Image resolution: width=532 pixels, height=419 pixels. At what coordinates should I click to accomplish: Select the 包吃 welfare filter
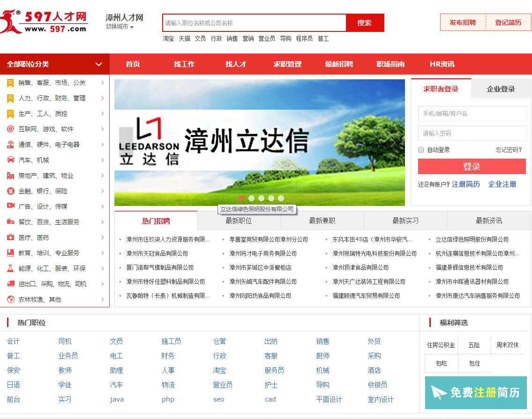click(x=441, y=363)
